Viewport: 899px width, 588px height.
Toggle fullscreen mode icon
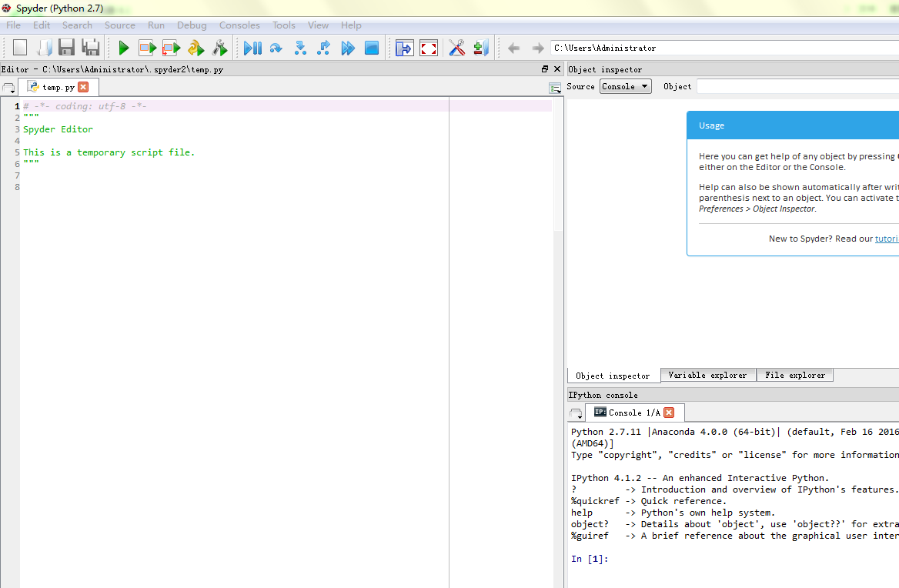click(428, 48)
